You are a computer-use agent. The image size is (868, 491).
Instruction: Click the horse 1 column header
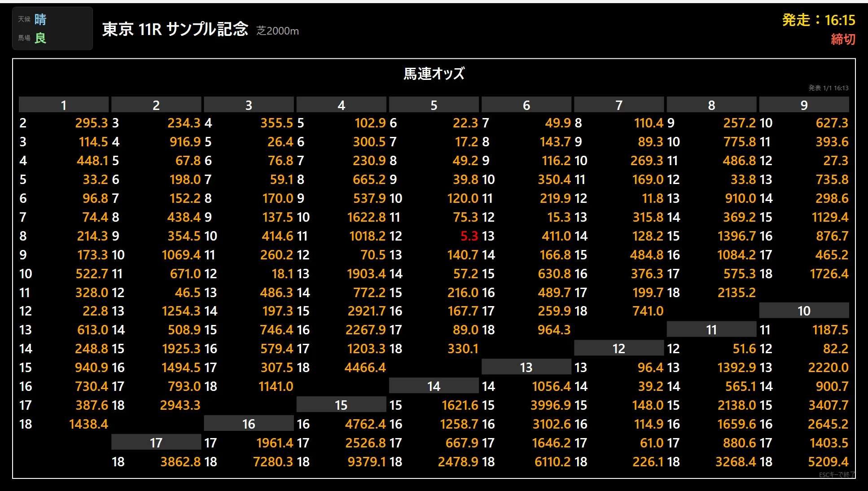[x=64, y=105]
